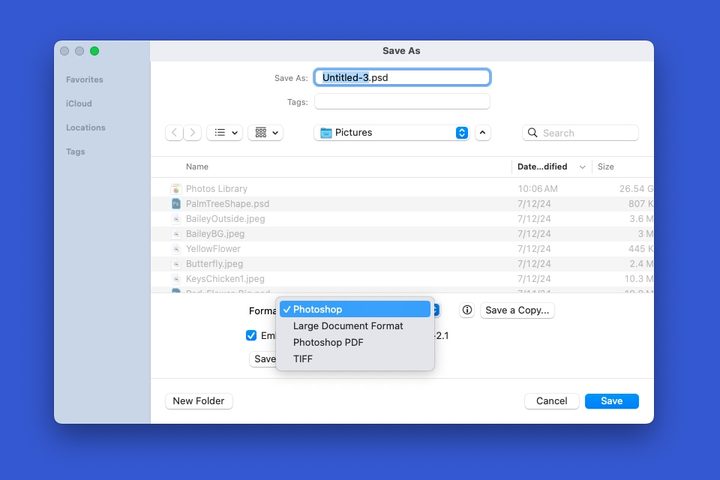Click the partially hidden Save button below Embed
Image resolution: width=720 pixels, height=480 pixels.
click(263, 359)
